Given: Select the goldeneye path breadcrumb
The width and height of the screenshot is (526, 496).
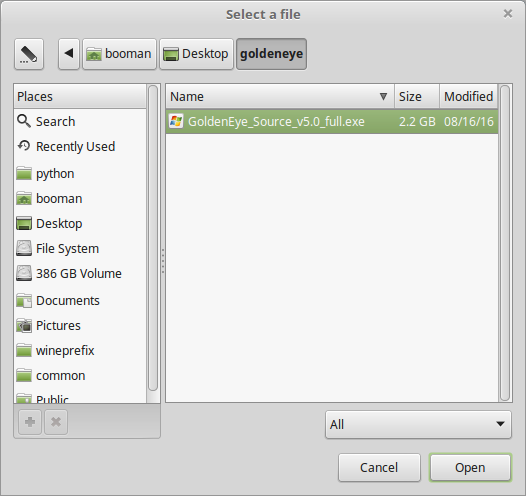Looking at the screenshot, I should 271,54.
